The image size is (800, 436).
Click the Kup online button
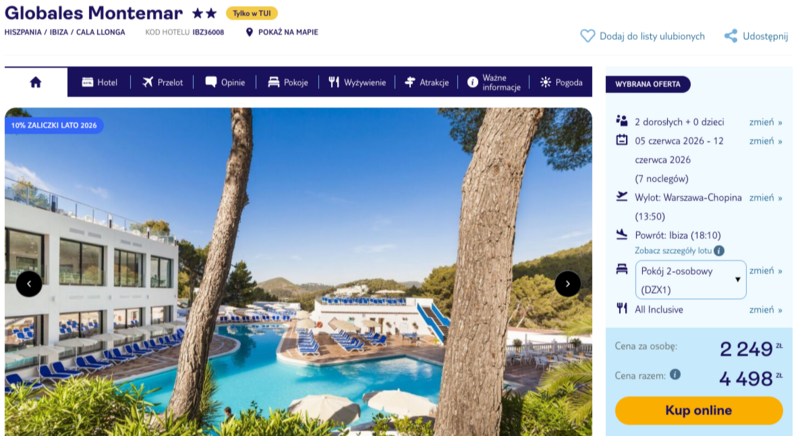tap(698, 411)
